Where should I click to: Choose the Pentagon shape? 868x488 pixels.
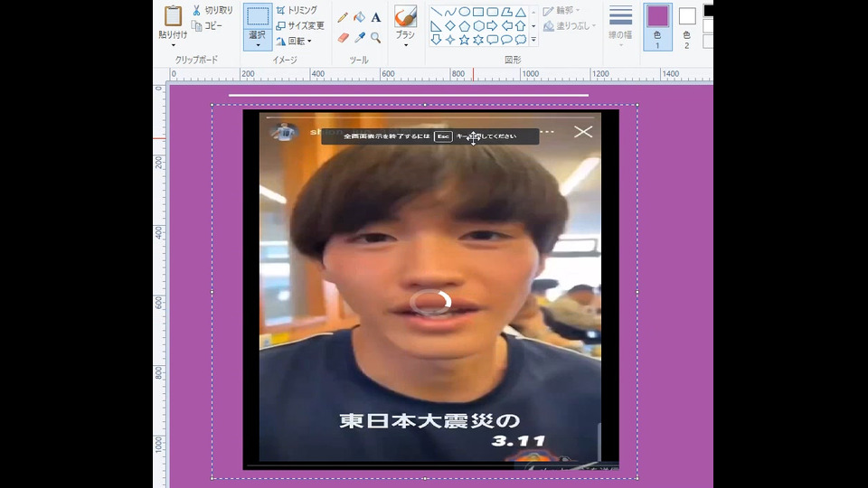465,26
